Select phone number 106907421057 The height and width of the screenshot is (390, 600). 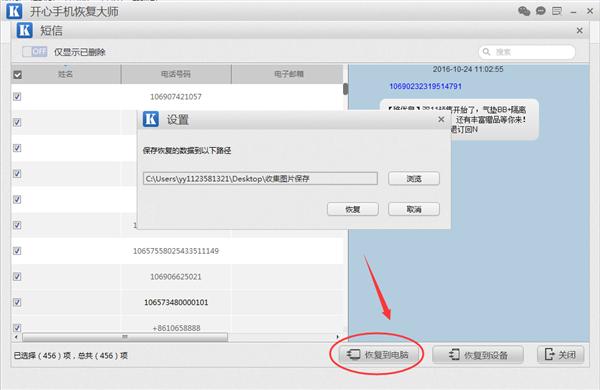click(176, 96)
